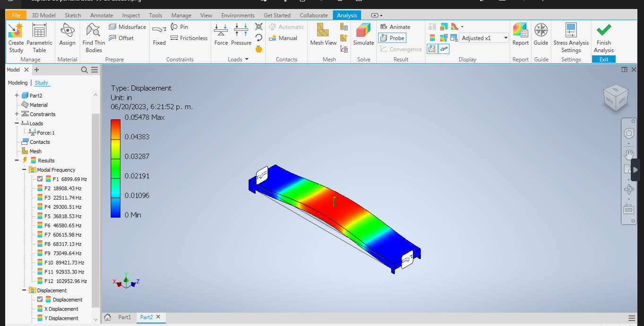644x326 pixels.
Task: Switch to the Environments ribbon tab
Action: click(x=238, y=15)
